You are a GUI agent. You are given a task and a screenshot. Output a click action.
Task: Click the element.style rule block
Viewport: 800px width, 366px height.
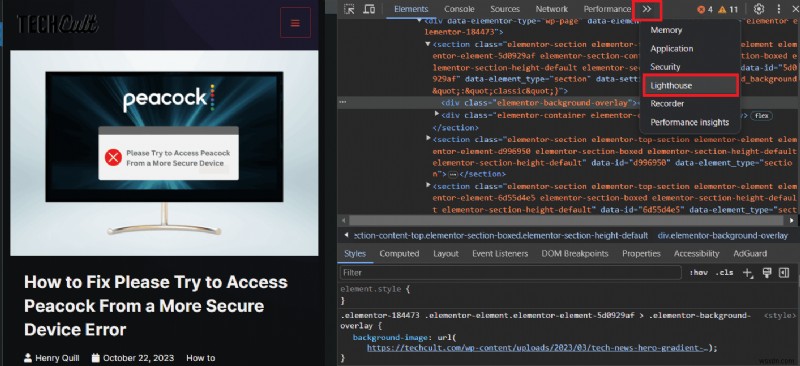point(376,295)
